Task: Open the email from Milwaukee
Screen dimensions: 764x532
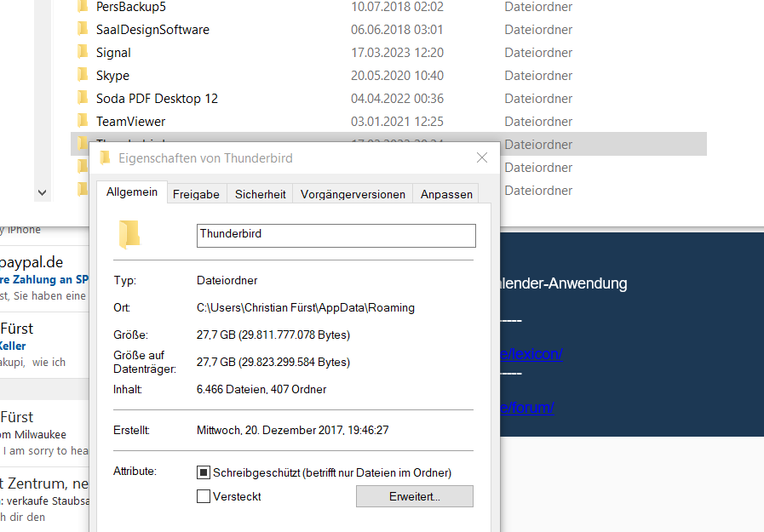Action: [44, 433]
